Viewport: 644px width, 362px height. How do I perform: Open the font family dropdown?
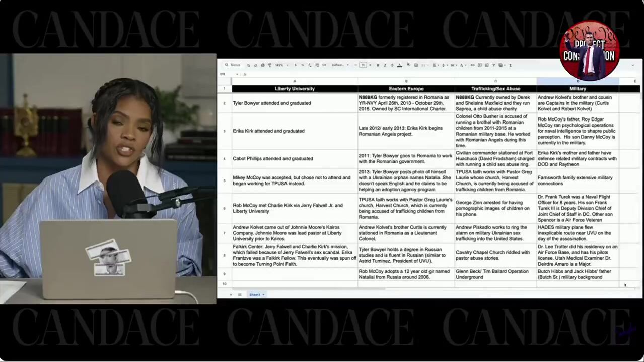[339, 65]
